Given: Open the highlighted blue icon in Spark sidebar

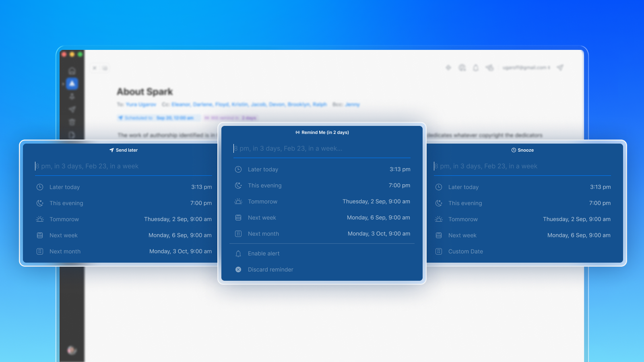Looking at the screenshot, I should (72, 84).
